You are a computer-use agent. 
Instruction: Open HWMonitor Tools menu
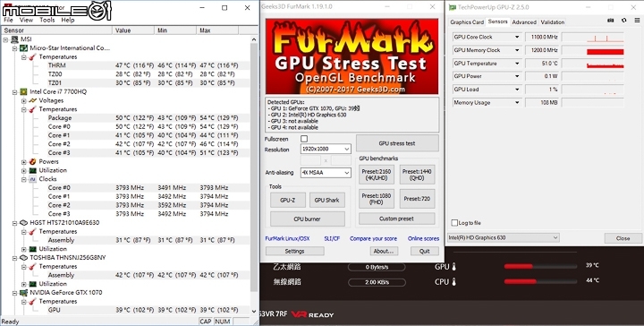click(47, 20)
